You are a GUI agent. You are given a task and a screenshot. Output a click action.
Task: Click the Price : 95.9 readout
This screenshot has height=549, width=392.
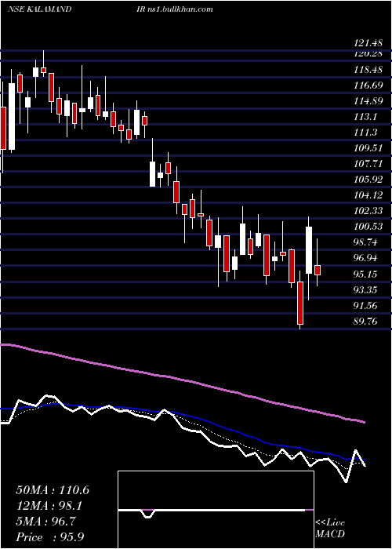pos(50,537)
